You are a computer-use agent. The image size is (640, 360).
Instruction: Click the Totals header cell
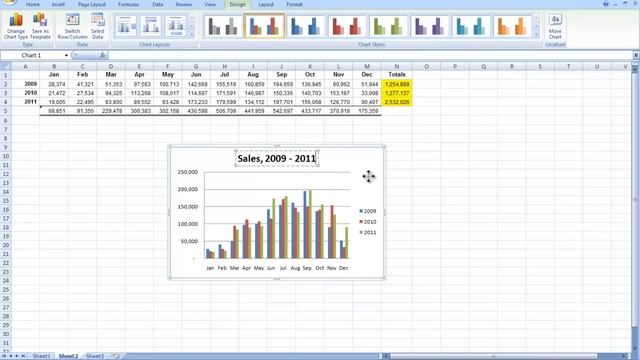coord(397,75)
